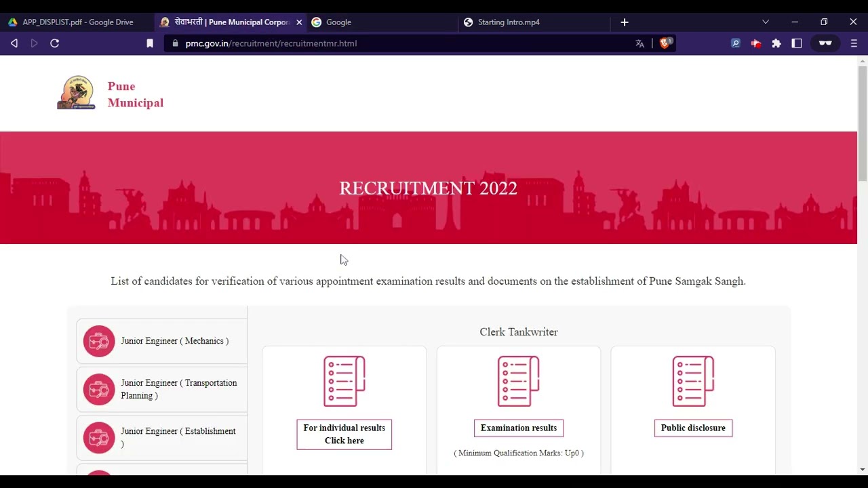Click the 'Clerk Tankwriter' section title
This screenshot has height=488, width=868.
pos(519,332)
